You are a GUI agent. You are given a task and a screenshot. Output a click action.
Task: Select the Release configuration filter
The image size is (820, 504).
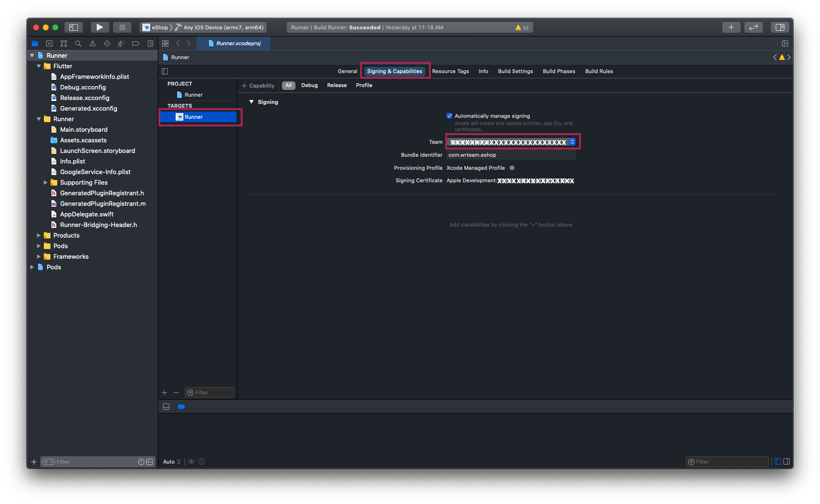pos(336,85)
